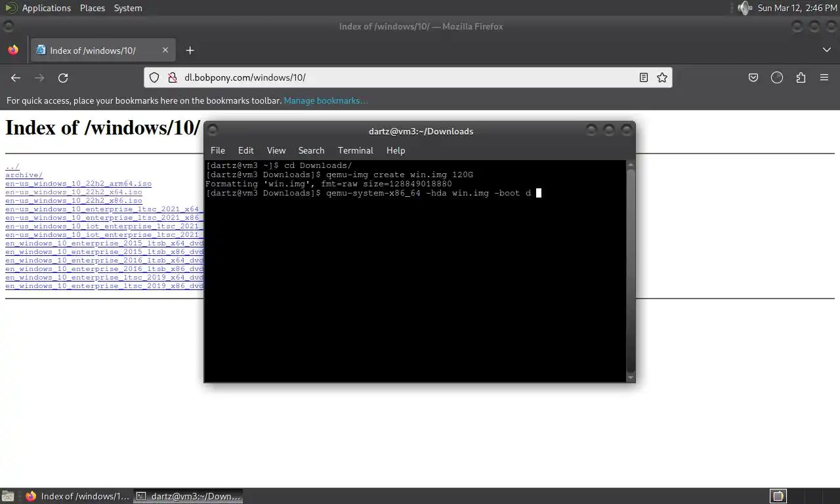Screen dimensions: 840x504
Task: Open Firefox extensions puzzle icon
Action: point(801,77)
